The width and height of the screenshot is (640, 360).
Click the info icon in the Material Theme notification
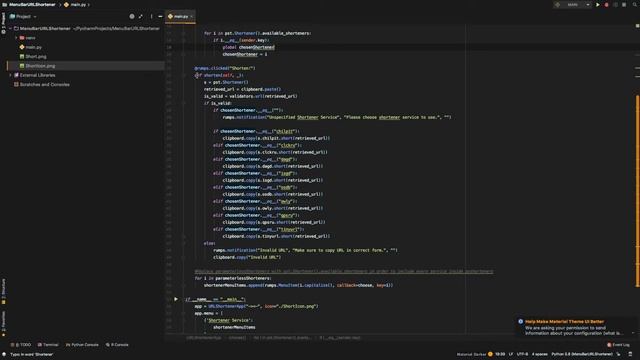pos(520,322)
